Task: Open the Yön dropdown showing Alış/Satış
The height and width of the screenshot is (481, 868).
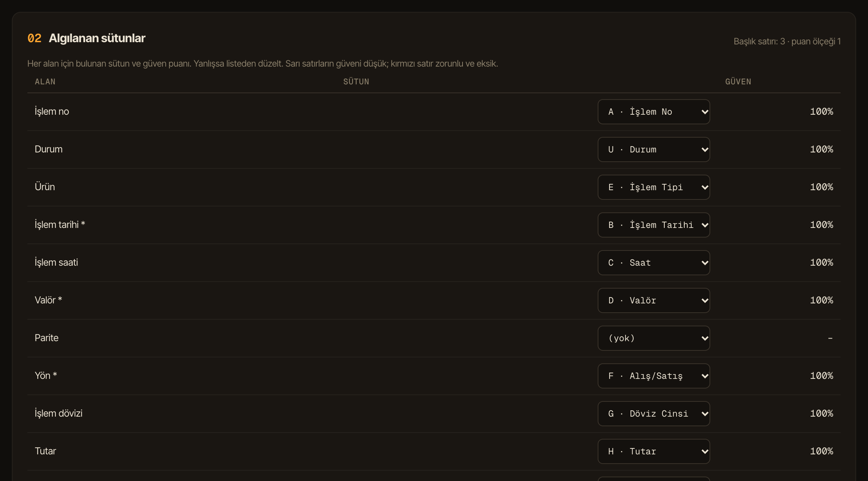Action: (654, 376)
